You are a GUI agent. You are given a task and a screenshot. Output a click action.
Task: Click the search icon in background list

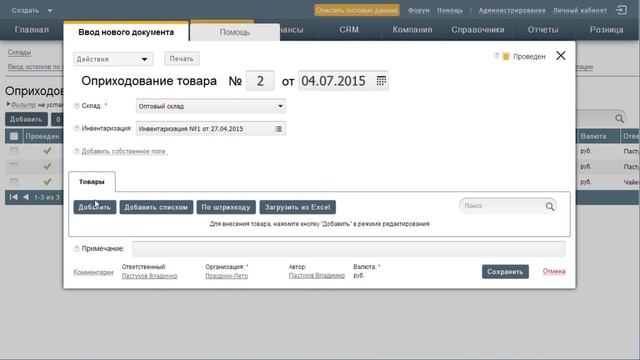click(619, 118)
